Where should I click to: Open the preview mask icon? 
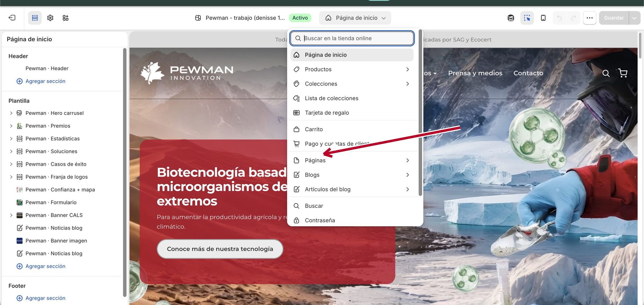point(511,18)
